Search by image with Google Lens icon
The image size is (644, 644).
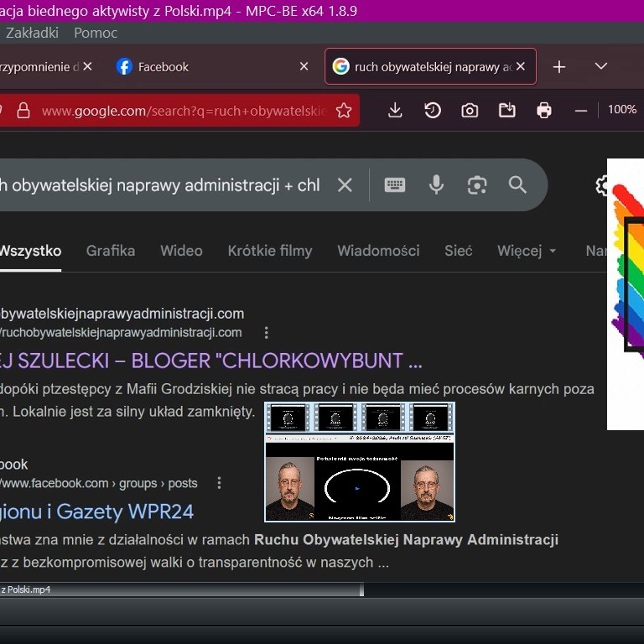477,185
